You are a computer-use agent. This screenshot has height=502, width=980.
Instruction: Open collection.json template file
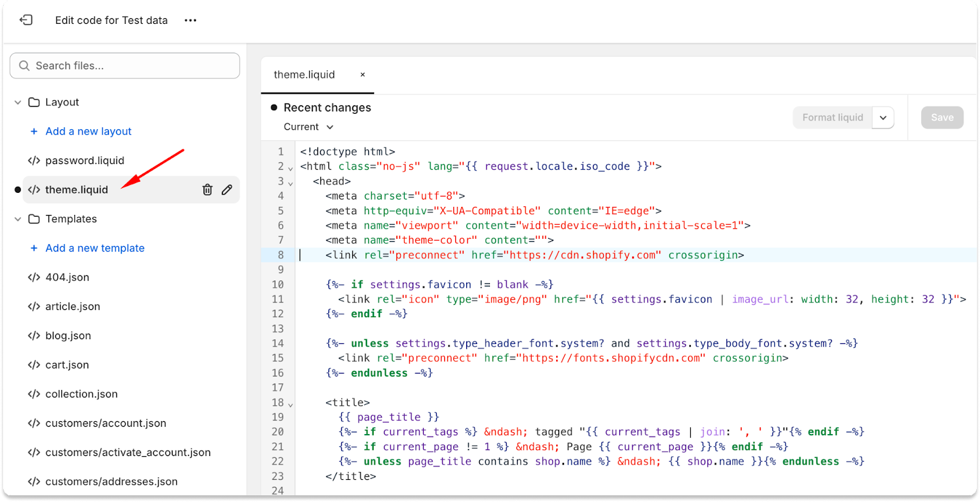click(x=81, y=394)
